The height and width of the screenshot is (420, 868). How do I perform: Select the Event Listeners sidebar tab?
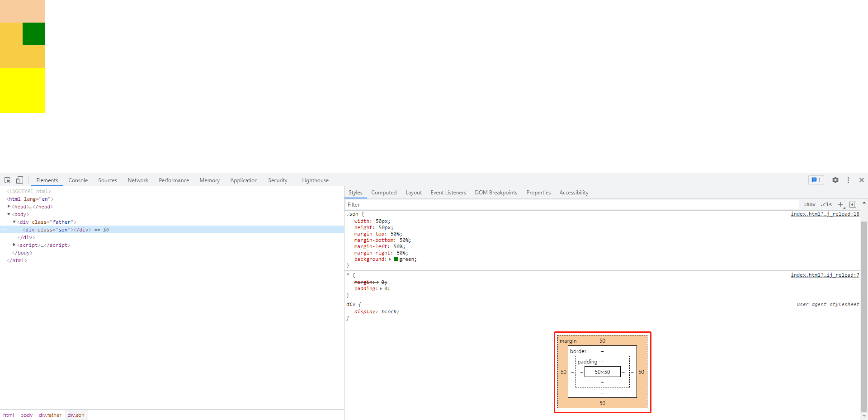[448, 192]
